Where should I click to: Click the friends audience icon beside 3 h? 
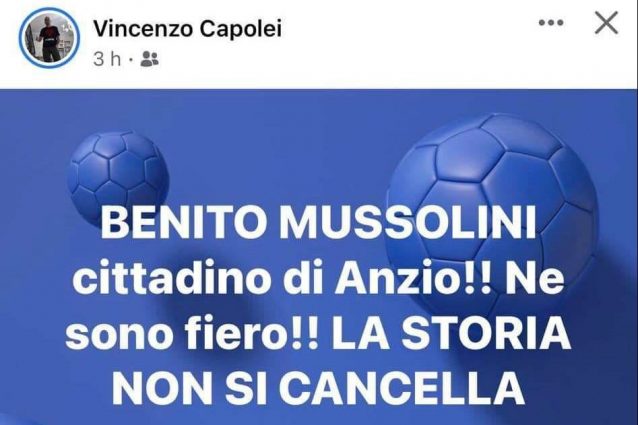[x=149, y=59]
